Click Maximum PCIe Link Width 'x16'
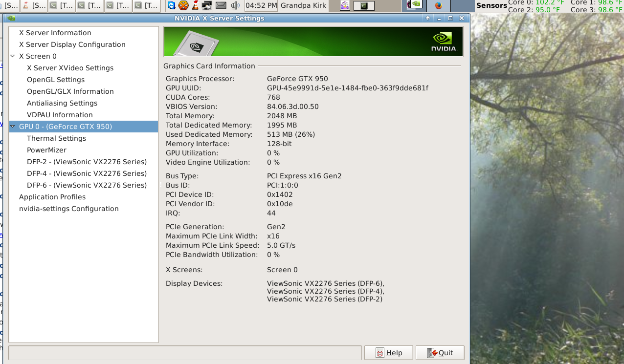 pos(273,236)
